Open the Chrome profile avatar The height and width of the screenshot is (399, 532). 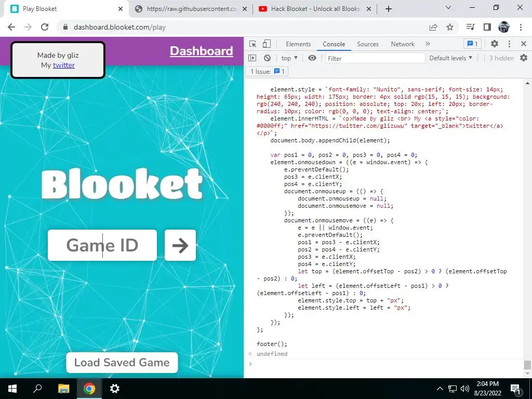click(504, 27)
